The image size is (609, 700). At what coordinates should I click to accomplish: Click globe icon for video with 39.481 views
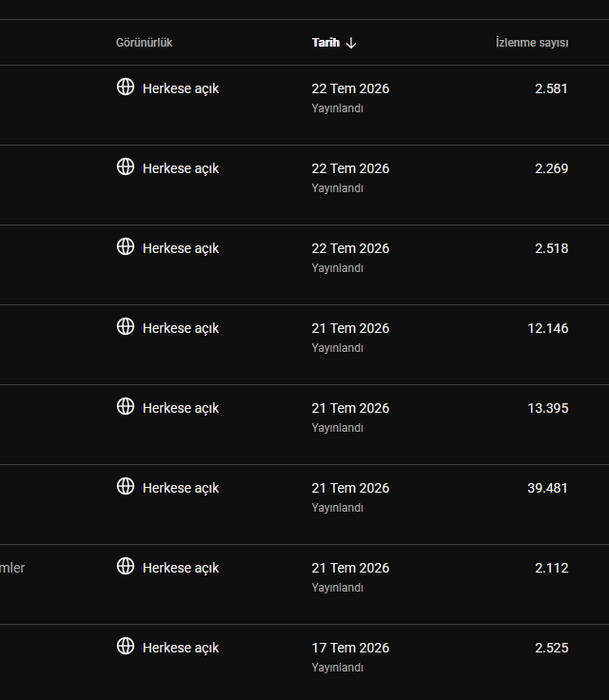pos(125,486)
